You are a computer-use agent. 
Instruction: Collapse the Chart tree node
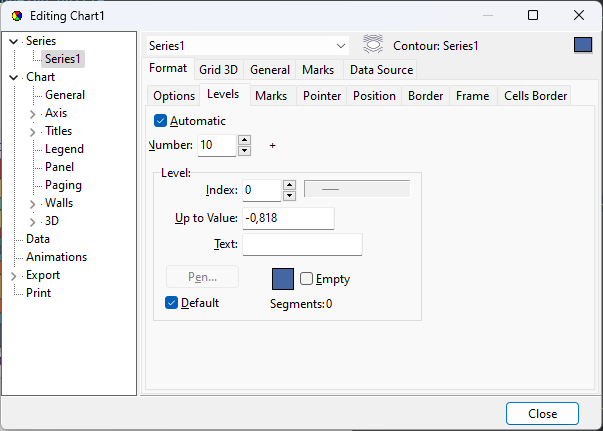(x=13, y=77)
